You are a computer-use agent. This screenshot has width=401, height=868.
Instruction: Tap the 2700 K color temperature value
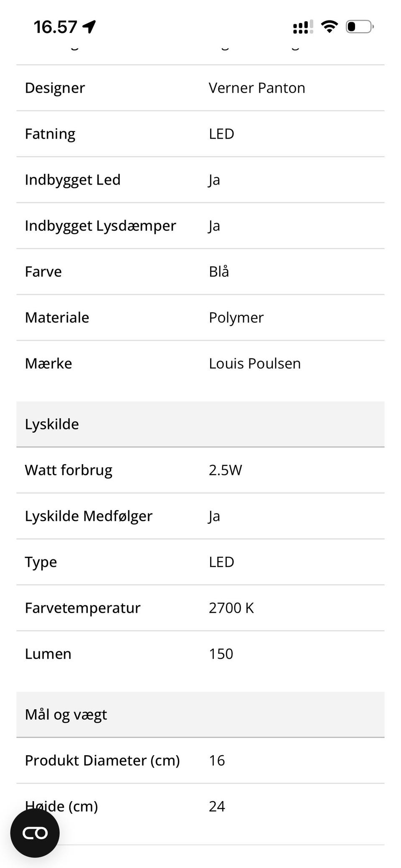pos(231,607)
